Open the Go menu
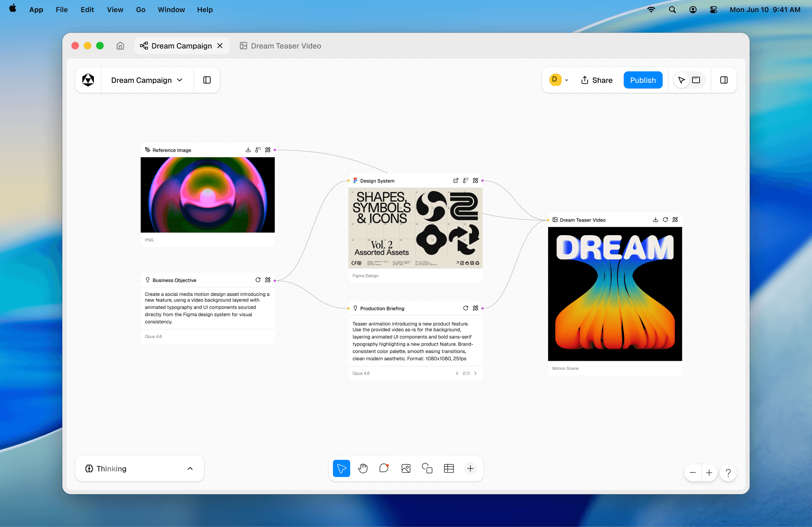The image size is (812, 527). 141,10
